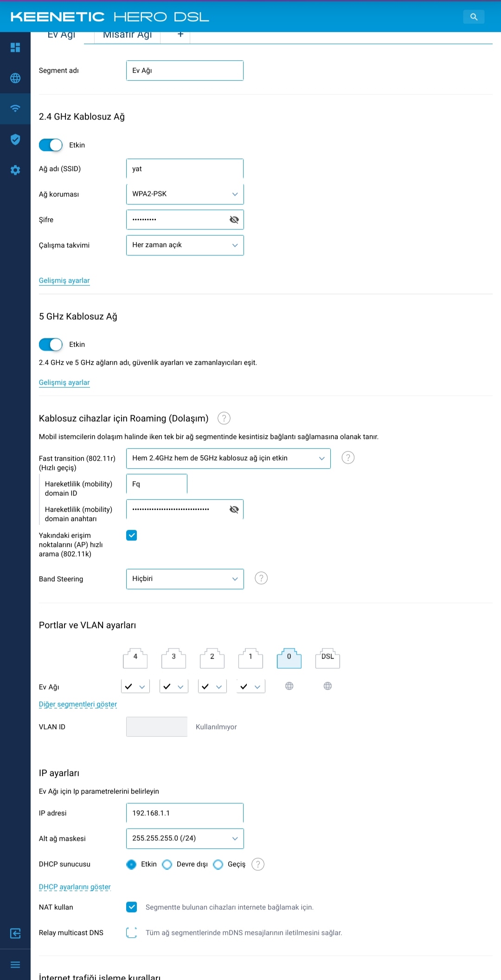Viewport: 501px width, 980px height.
Task: Toggle the 2.4 GHz wireless network switch
Action: point(51,145)
